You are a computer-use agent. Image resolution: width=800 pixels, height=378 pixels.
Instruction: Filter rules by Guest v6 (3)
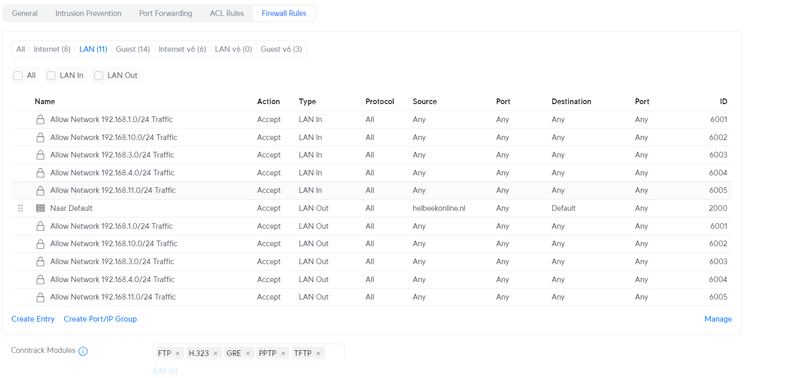coord(281,49)
